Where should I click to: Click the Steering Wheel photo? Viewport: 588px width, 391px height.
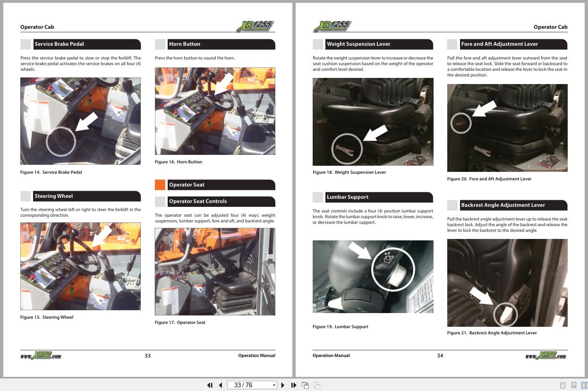click(80, 266)
